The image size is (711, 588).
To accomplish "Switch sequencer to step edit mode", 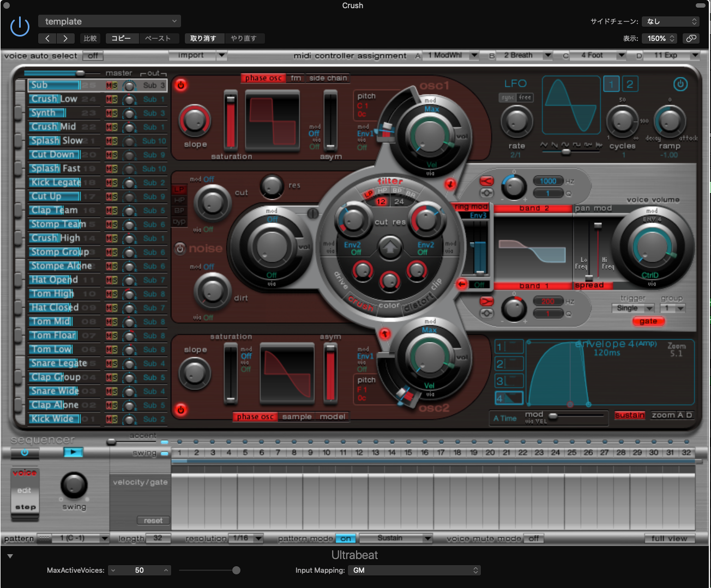I will 25,507.
